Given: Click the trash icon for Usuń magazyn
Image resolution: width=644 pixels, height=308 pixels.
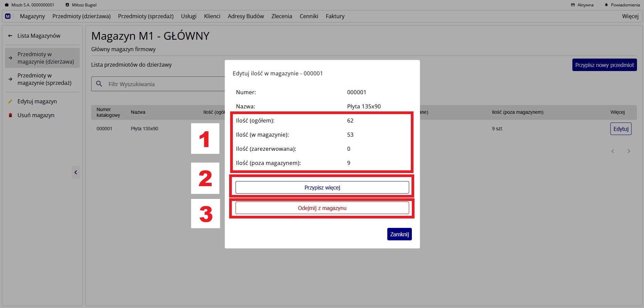Looking at the screenshot, I should [10, 115].
